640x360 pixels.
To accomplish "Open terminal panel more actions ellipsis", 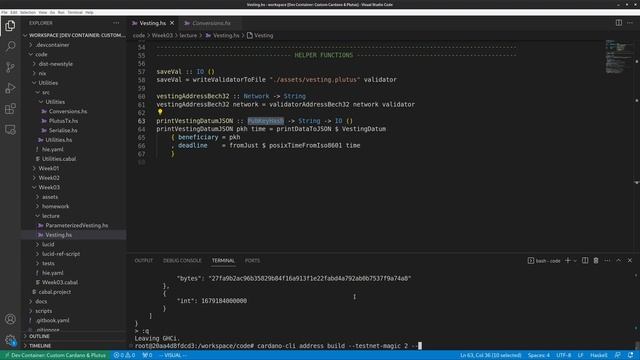I will pyautogui.click(x=607, y=260).
